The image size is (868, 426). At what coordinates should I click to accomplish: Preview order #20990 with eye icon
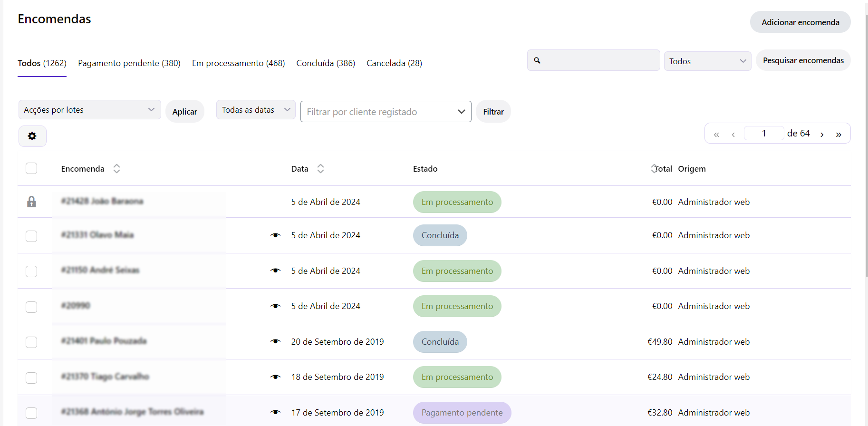275,306
